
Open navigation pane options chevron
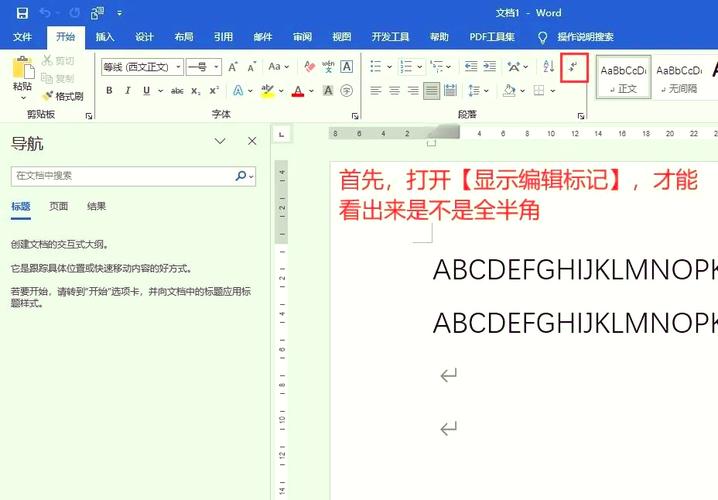[x=220, y=141]
